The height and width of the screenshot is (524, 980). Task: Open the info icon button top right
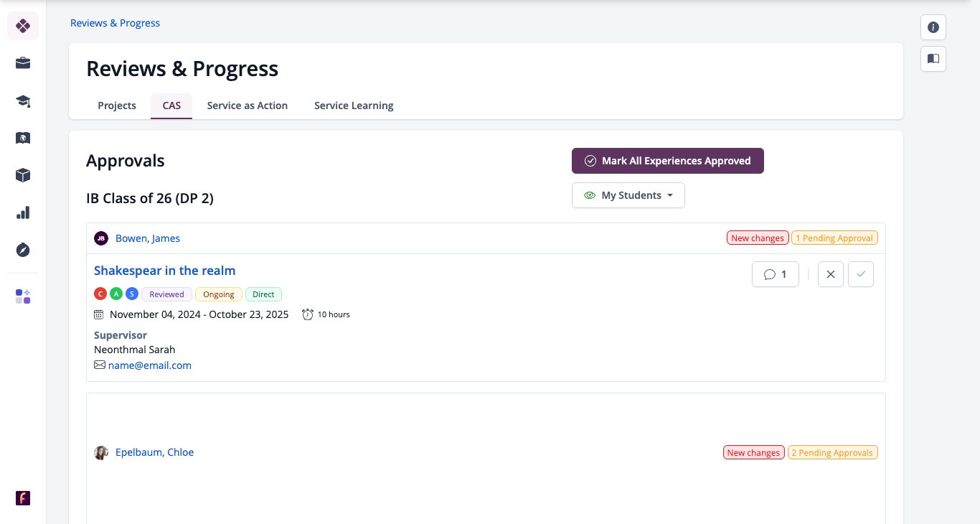click(x=933, y=27)
